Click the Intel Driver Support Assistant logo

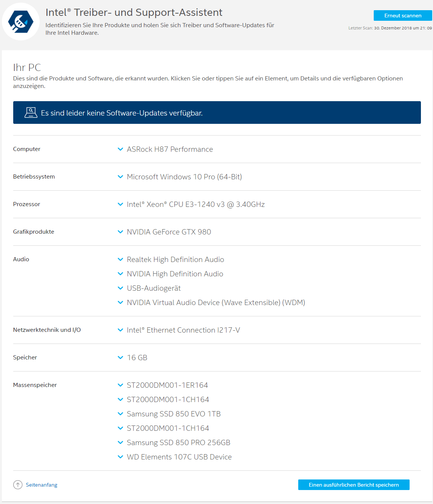coord(21,22)
